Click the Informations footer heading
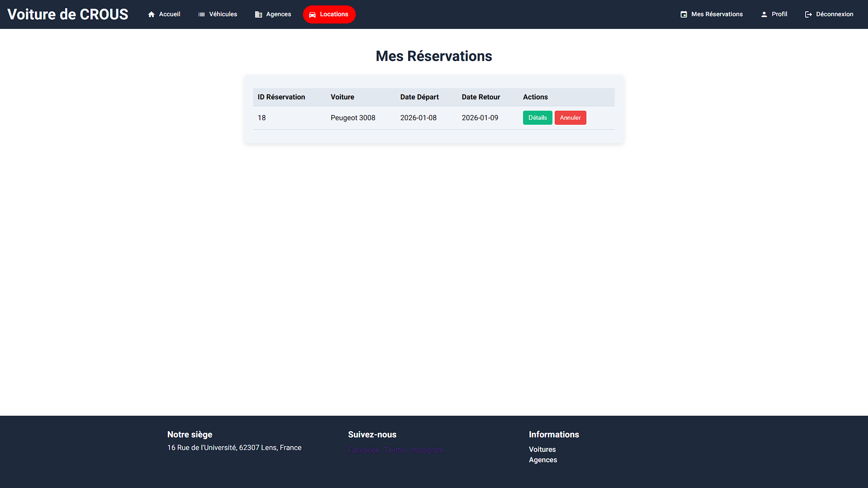Image resolution: width=868 pixels, height=488 pixels. 554,435
